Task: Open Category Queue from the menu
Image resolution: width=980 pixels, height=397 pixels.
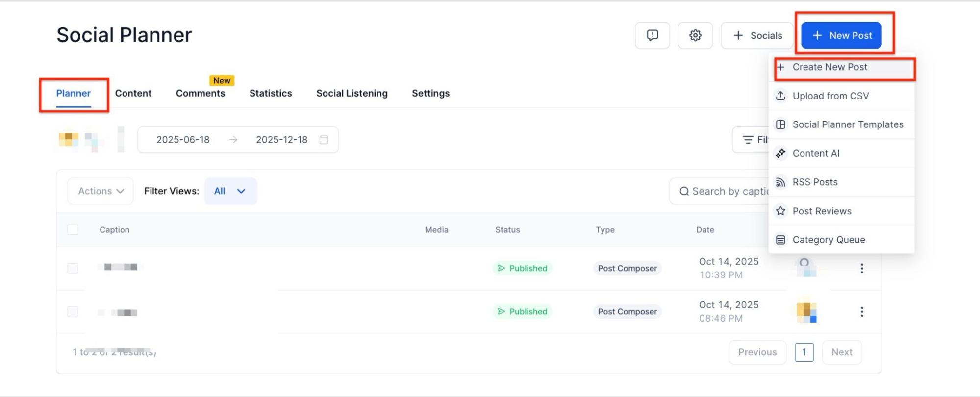Action: coord(828,240)
